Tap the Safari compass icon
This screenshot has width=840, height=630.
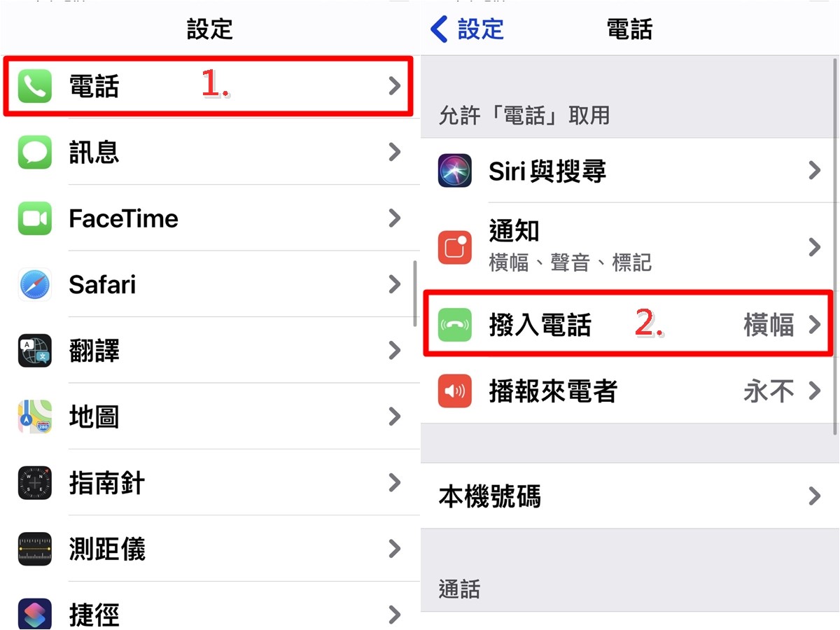(35, 284)
